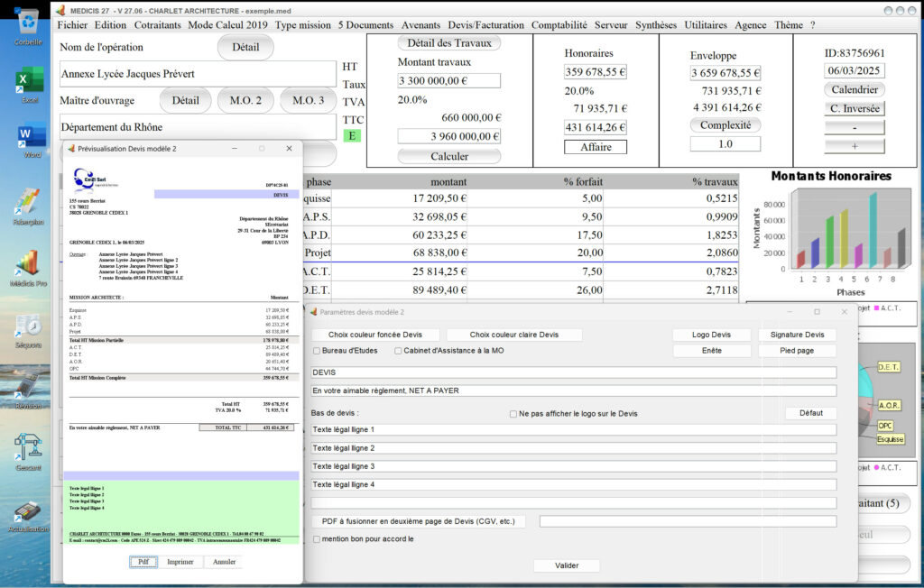Click the MEDICIS app icon in the title bar
Screen dimensions: 924x588
click(x=60, y=11)
